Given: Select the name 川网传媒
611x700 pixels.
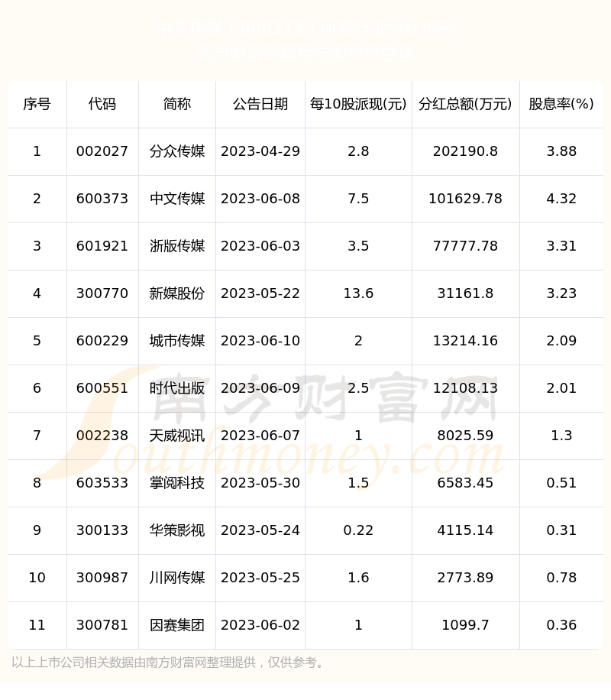Looking at the screenshot, I should 177,577.
